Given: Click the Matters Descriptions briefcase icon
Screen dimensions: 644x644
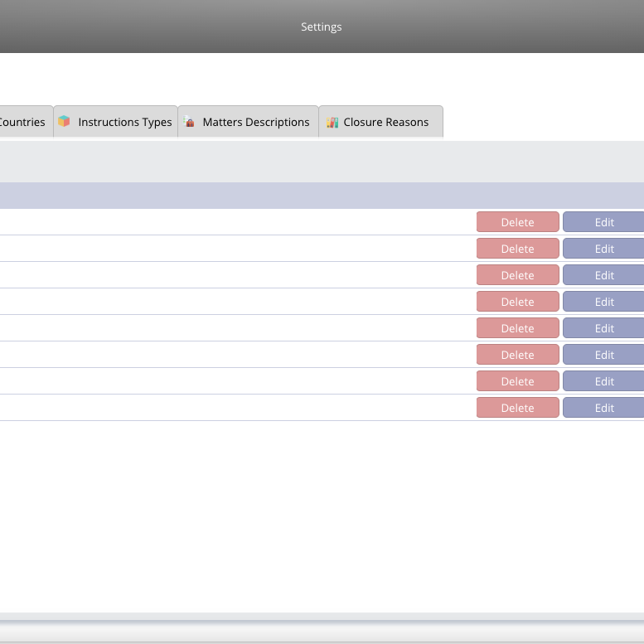Looking at the screenshot, I should tap(189, 122).
